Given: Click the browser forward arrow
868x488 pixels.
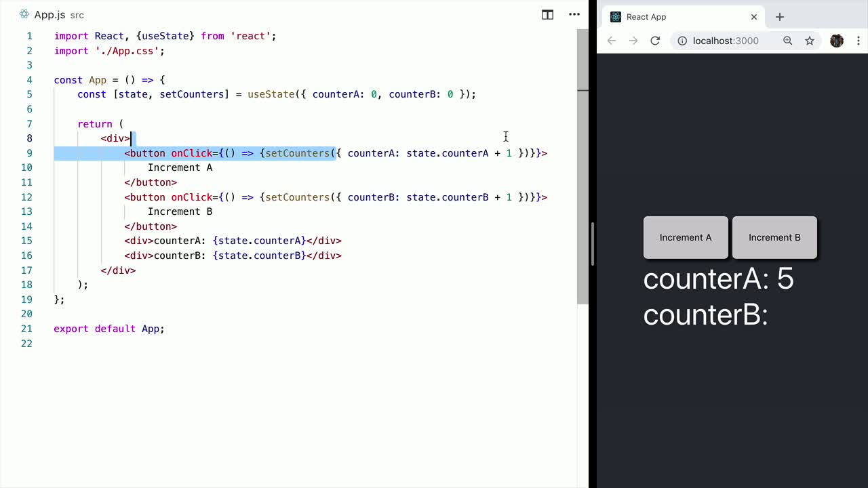Looking at the screenshot, I should (633, 41).
